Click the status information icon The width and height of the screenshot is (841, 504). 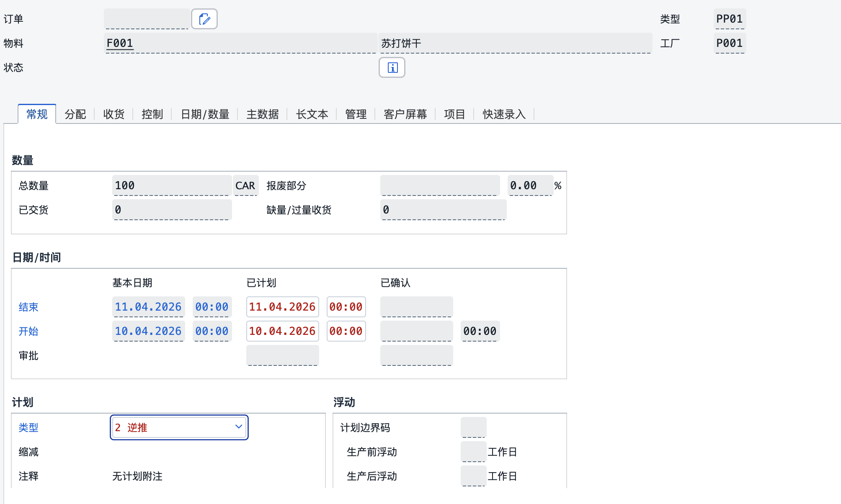click(x=392, y=67)
